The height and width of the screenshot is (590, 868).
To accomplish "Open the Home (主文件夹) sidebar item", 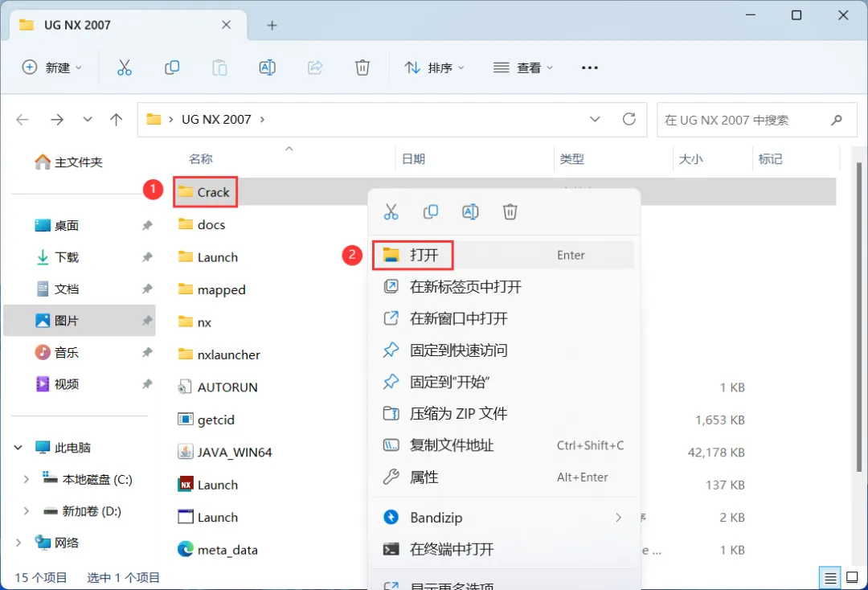I will pos(68,162).
